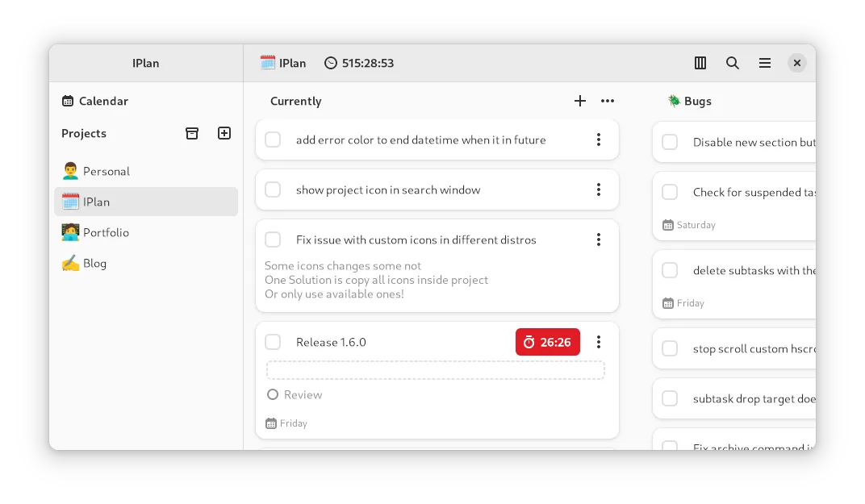Add a task to Currently section
The height and width of the screenshot is (504, 865).
coord(579,101)
